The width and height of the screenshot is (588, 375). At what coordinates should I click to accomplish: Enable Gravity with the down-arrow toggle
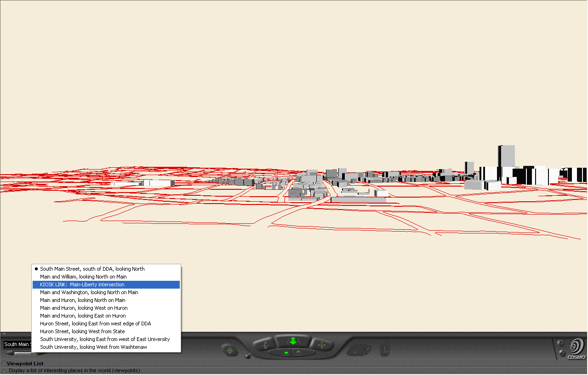coord(286,353)
